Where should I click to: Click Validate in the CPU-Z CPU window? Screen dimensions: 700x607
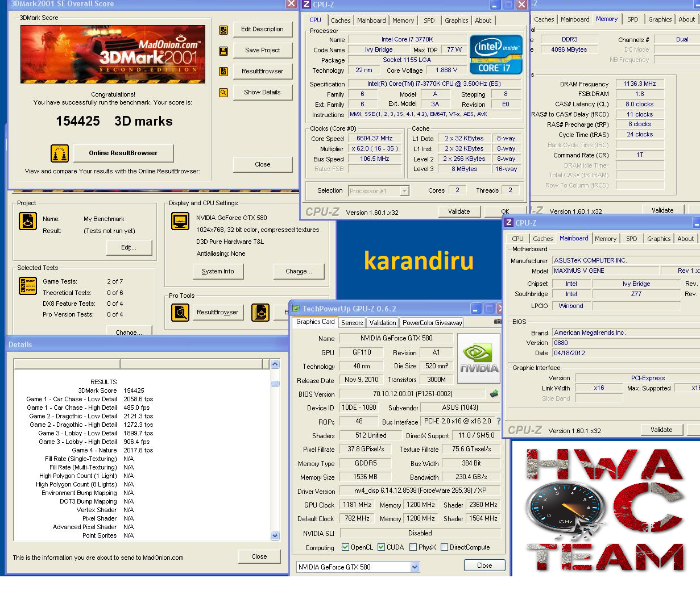pos(459,211)
